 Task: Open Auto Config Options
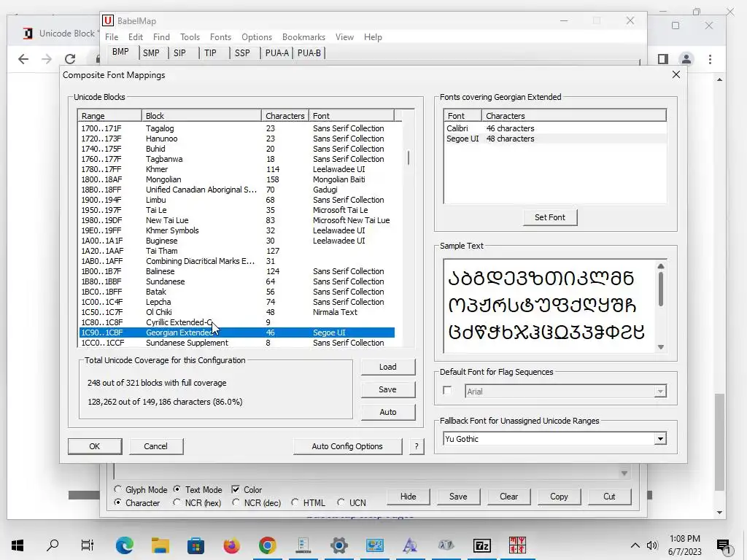click(x=347, y=446)
